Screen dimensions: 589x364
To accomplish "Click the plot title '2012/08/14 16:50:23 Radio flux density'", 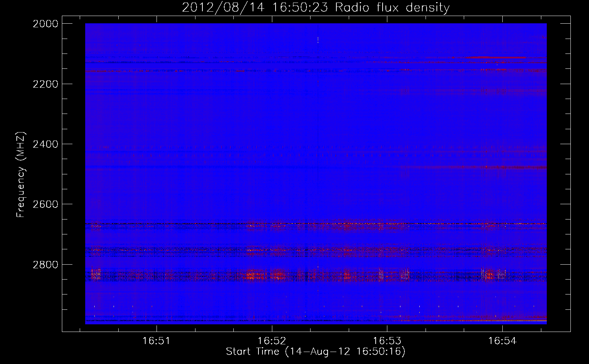I will point(316,7).
